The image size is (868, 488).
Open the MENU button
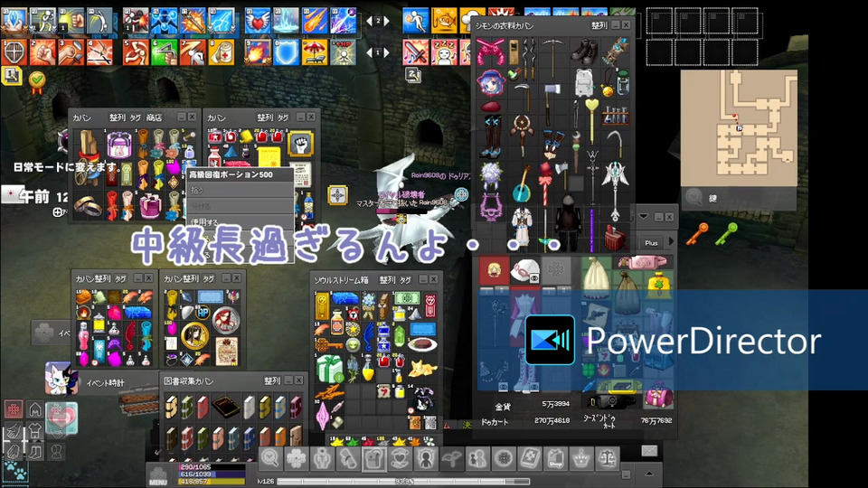pos(158,477)
